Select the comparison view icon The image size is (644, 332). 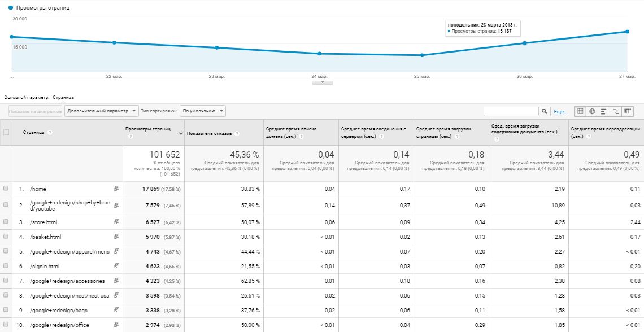coord(616,111)
